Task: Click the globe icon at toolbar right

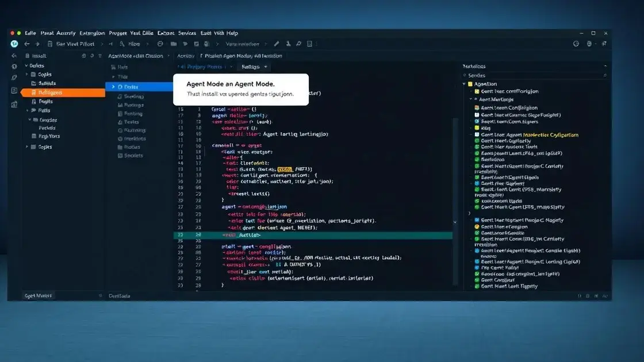Action: coord(589,44)
